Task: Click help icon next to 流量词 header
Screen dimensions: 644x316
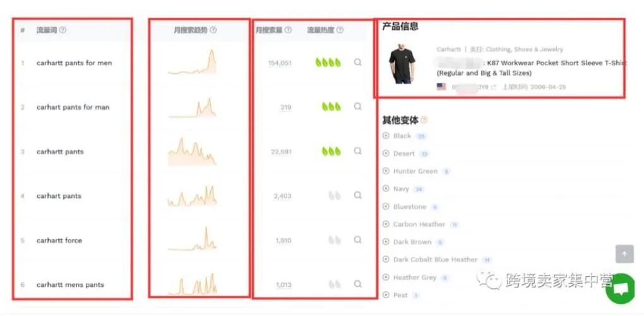Action: tap(63, 30)
